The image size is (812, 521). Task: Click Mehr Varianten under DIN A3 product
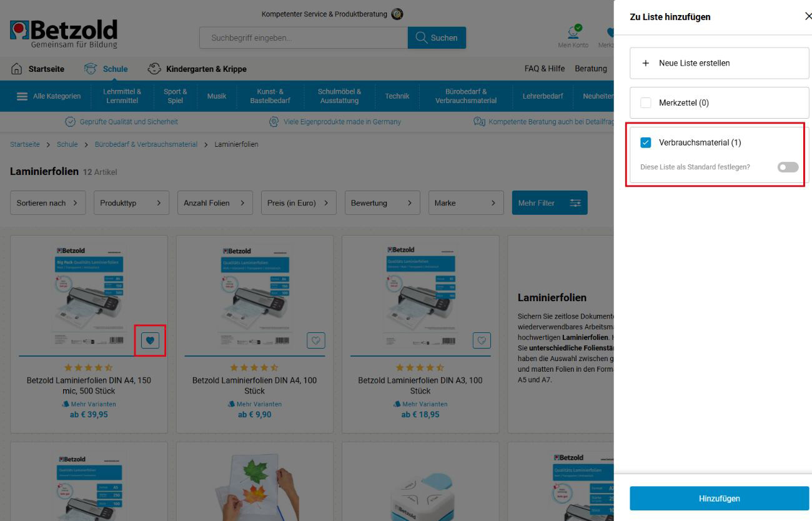click(420, 404)
